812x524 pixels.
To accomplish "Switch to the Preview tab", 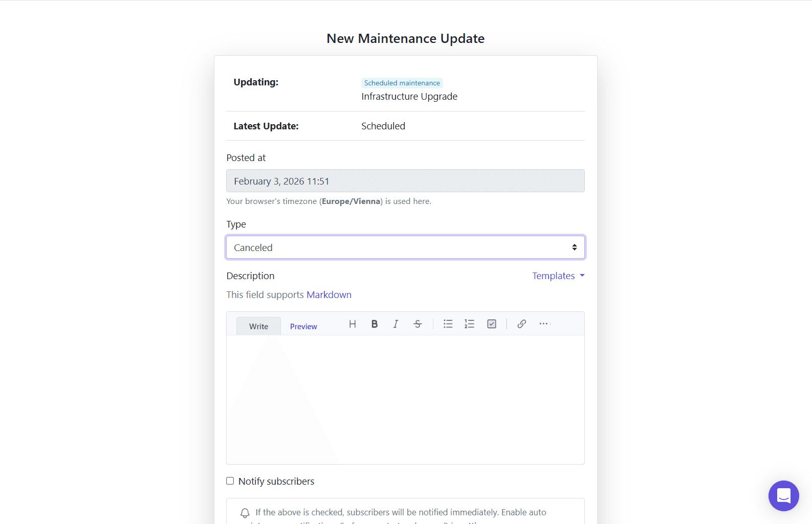I will tap(303, 327).
